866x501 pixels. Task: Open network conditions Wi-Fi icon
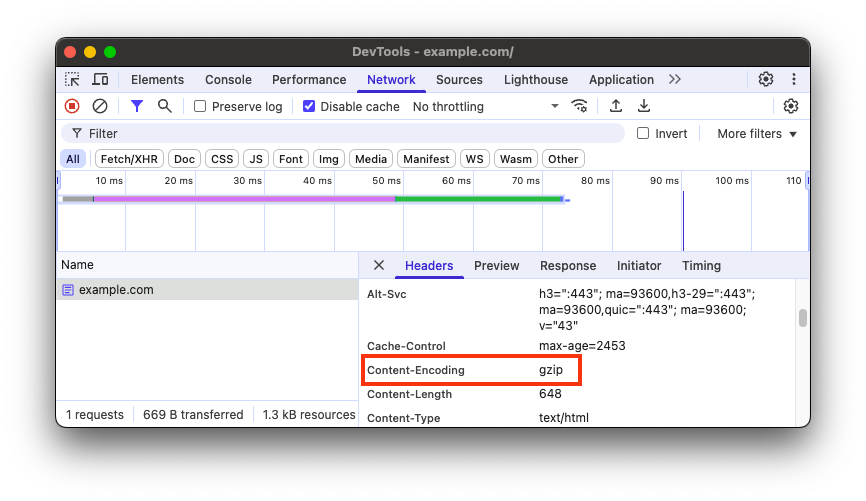click(579, 106)
